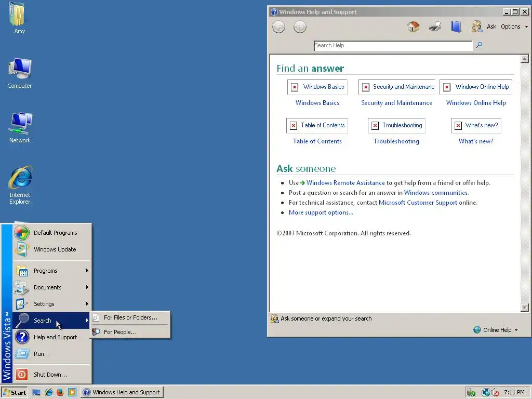532x399 pixels.
Task: Open the Table of Contents link
Action: point(317,141)
